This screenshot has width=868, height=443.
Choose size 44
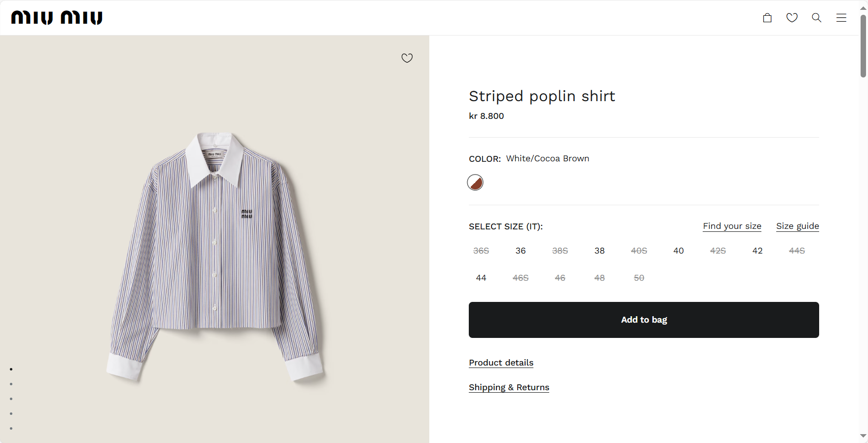click(481, 278)
